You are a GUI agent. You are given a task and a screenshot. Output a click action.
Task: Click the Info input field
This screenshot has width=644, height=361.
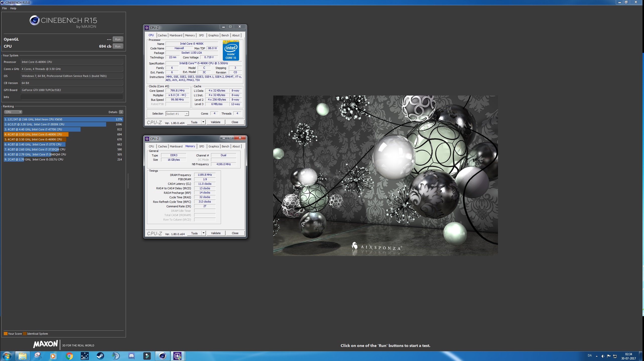click(x=72, y=97)
